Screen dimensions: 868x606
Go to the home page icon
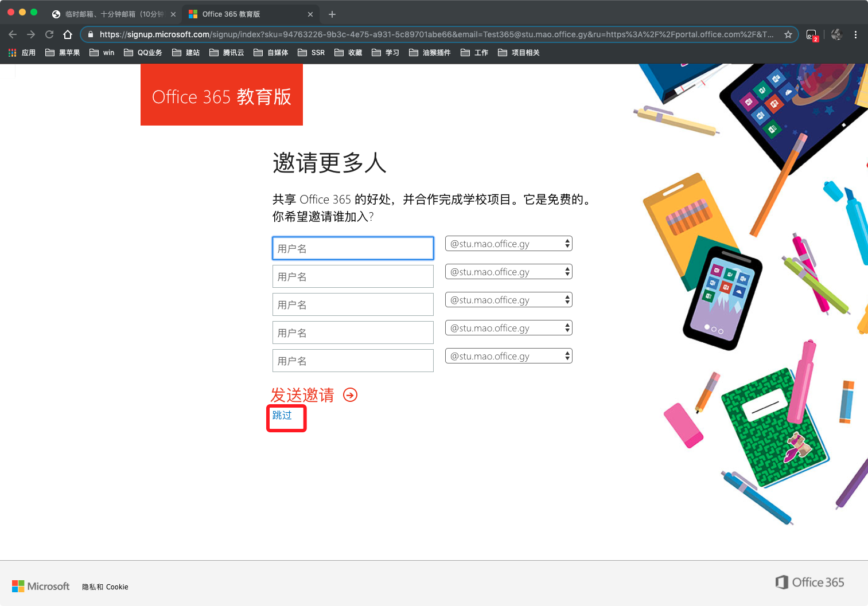[68, 34]
